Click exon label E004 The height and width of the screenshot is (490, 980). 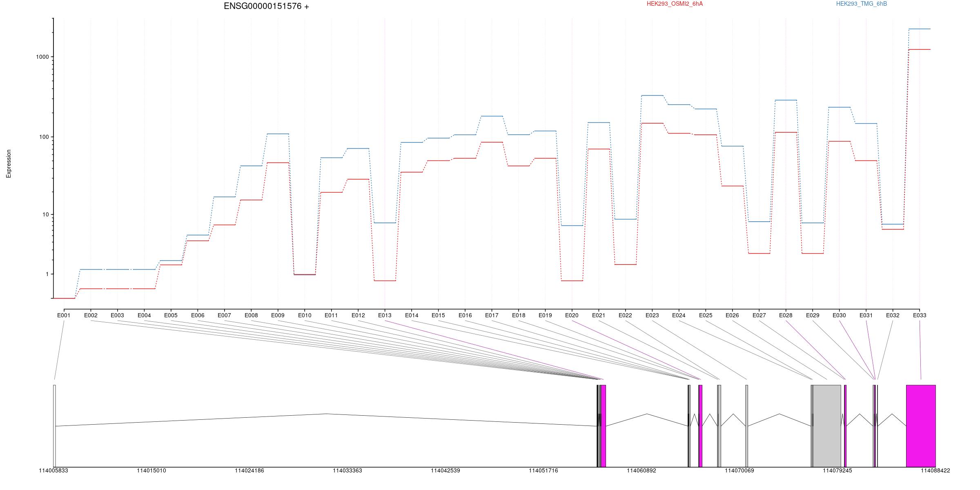144,315
